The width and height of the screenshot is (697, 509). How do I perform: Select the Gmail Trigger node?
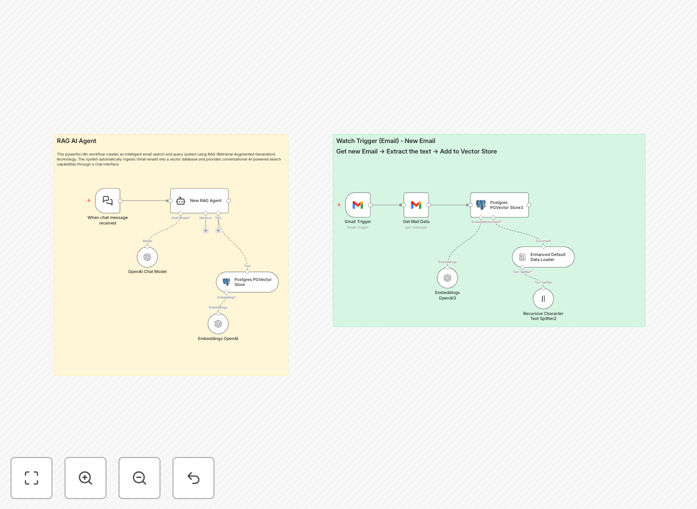pos(358,205)
